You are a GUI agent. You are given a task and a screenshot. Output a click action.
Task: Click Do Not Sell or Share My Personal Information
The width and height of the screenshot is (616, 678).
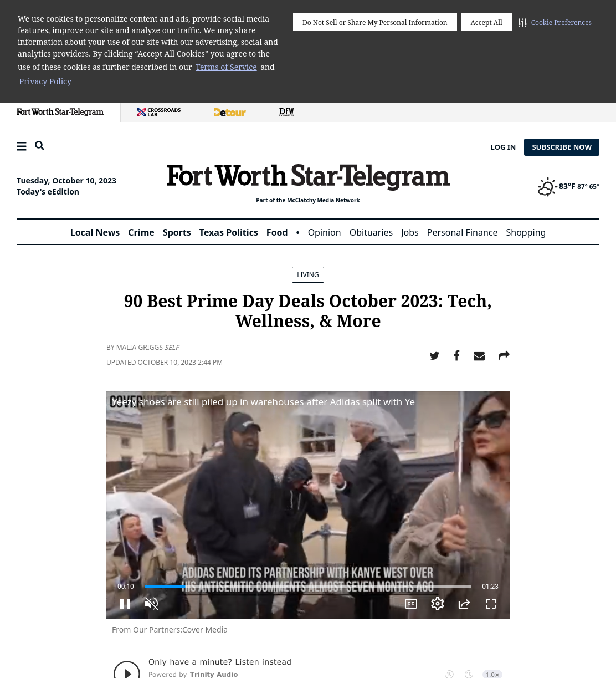point(375,22)
